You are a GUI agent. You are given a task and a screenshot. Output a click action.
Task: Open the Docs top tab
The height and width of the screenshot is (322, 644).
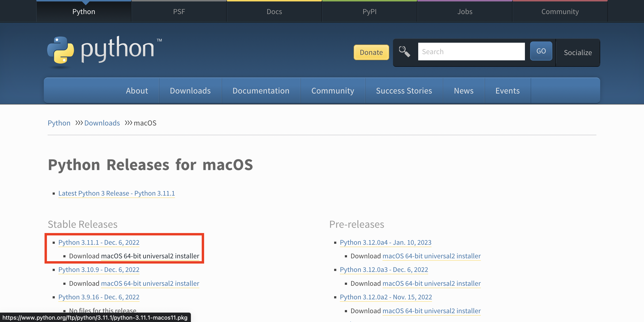pyautogui.click(x=274, y=11)
